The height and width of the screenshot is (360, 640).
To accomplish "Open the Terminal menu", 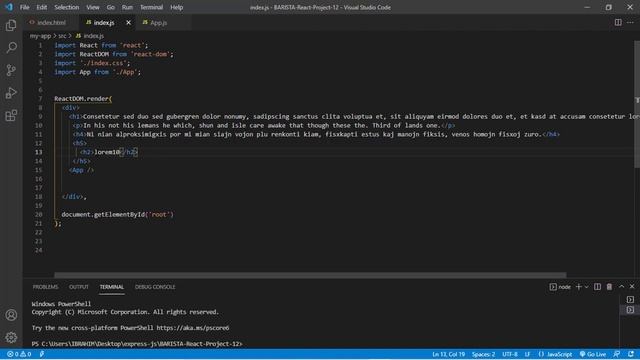I will pos(151,7).
